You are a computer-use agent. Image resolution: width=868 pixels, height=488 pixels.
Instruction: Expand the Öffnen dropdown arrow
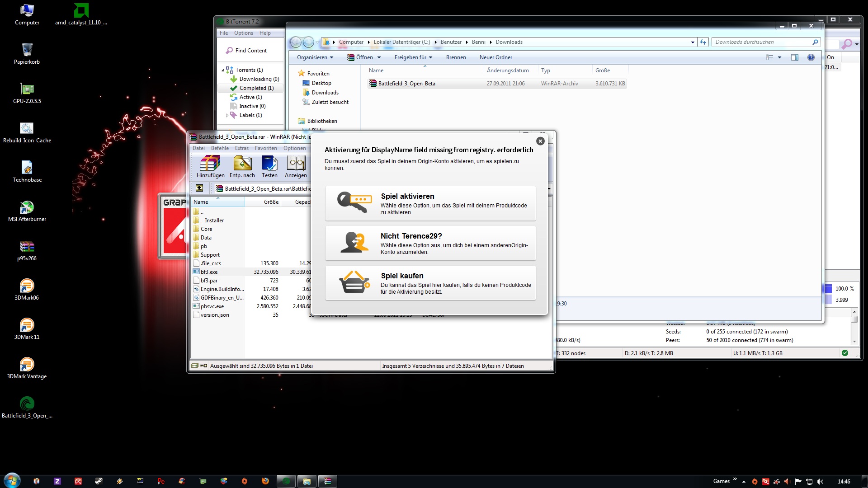coord(379,57)
